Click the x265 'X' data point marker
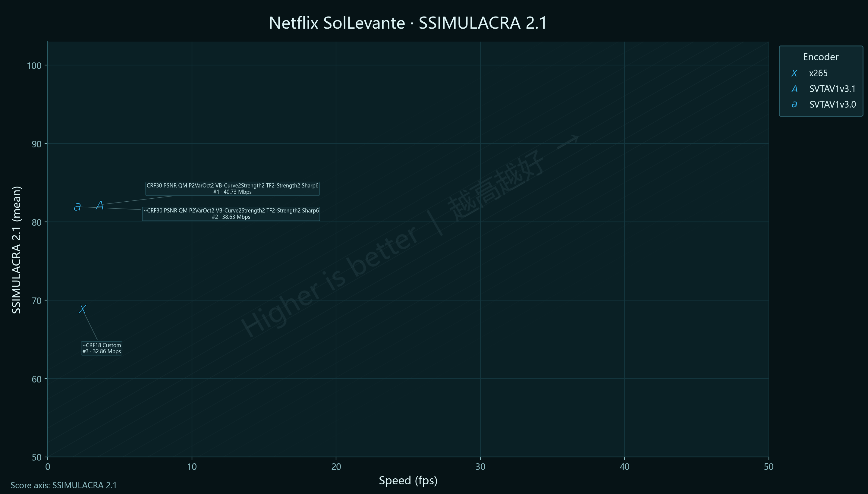 coord(82,309)
